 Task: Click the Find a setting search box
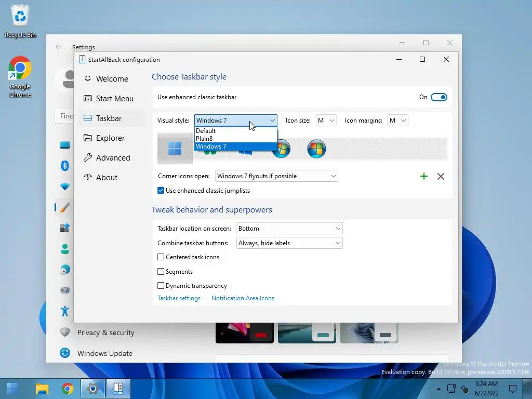(64, 116)
